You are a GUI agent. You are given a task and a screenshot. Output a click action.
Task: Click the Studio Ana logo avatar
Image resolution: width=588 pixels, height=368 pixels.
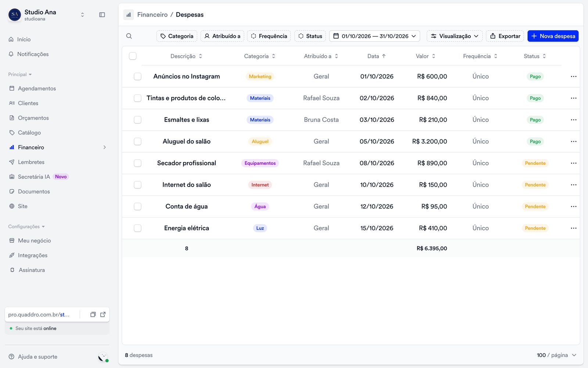click(x=15, y=15)
